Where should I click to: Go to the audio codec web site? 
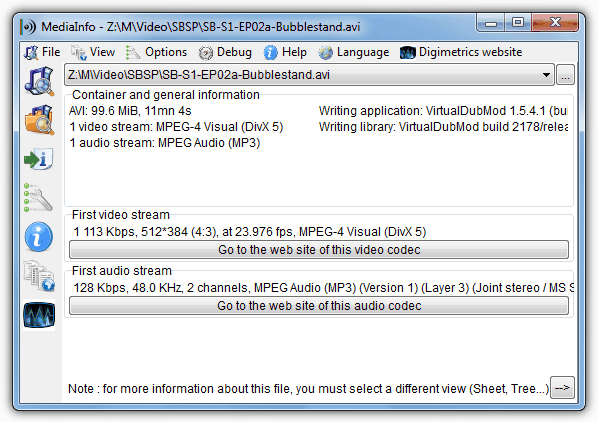[319, 306]
